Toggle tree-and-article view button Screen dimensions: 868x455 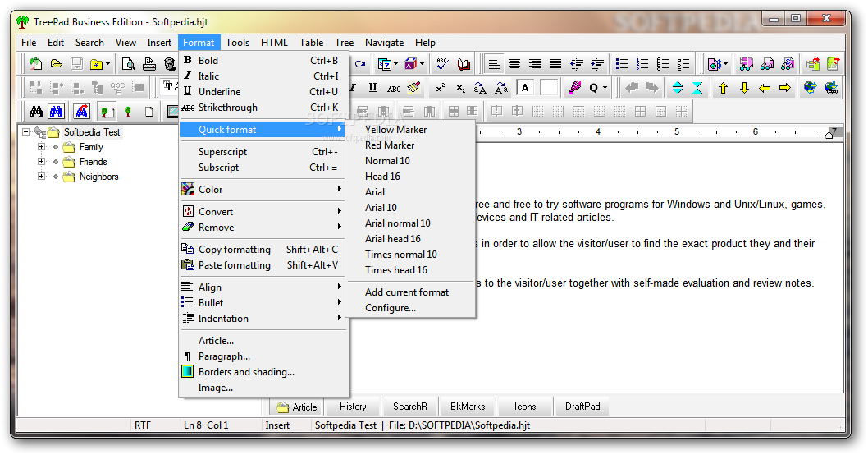coord(107,112)
